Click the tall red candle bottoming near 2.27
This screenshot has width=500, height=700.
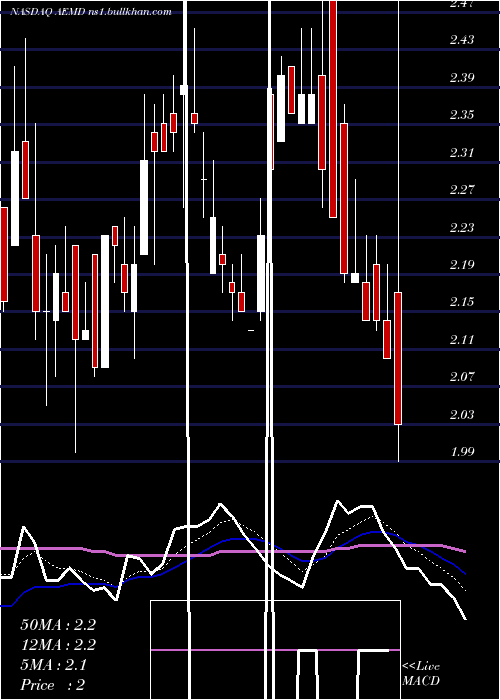tap(333, 109)
